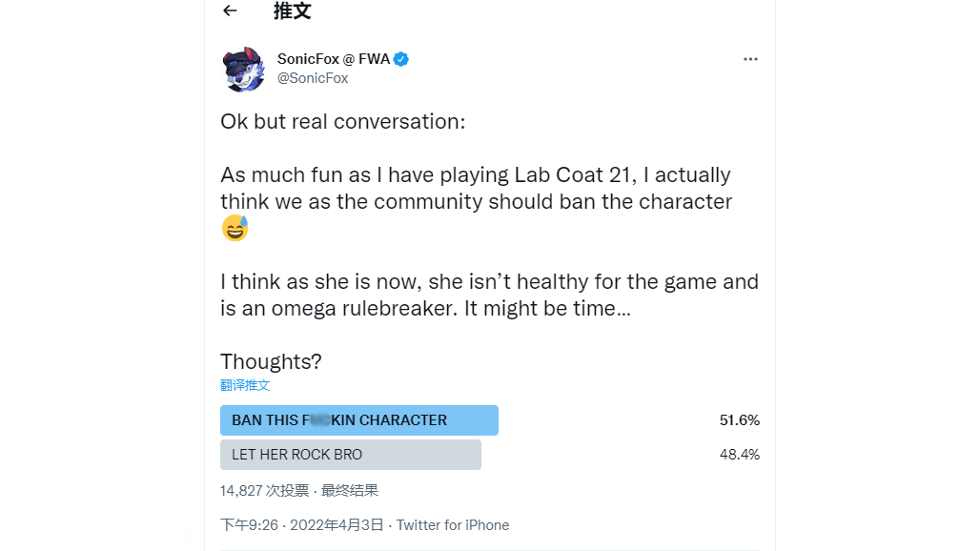
Task: Open the SonicFox @ FWA display name
Action: pos(333,59)
